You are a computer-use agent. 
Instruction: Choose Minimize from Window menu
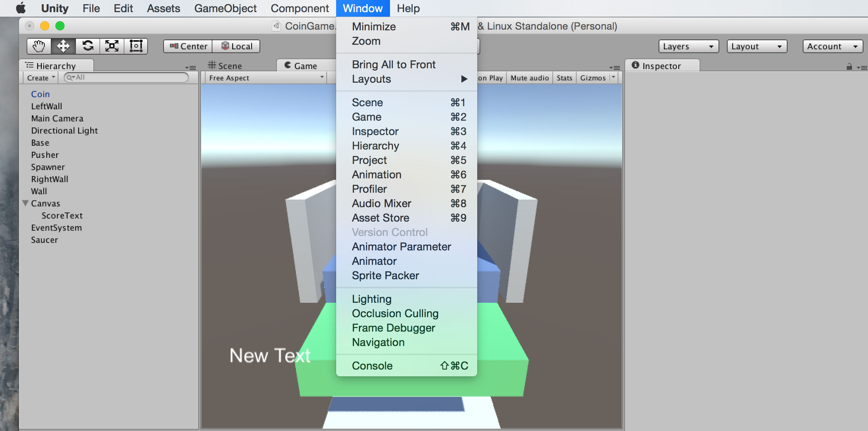coord(406,27)
